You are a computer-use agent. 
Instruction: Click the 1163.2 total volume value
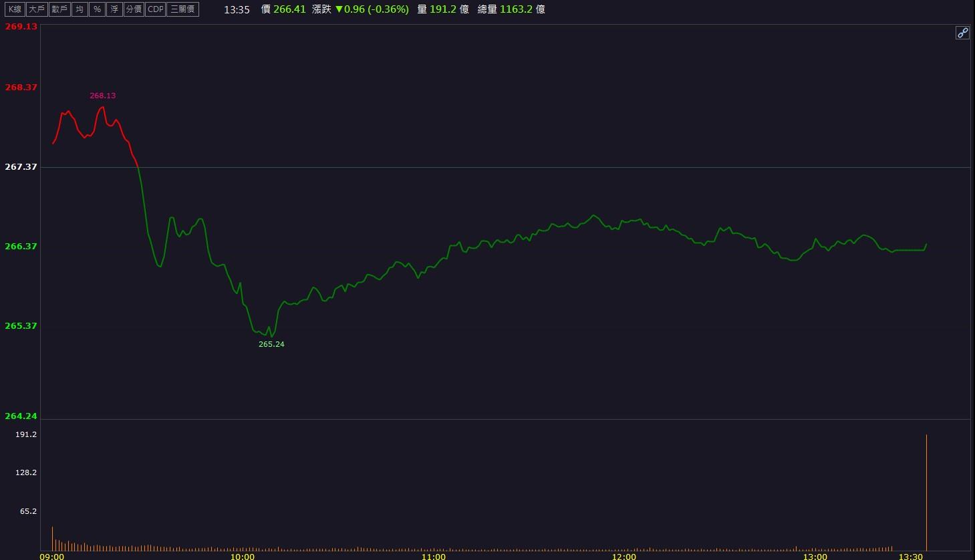pos(516,9)
